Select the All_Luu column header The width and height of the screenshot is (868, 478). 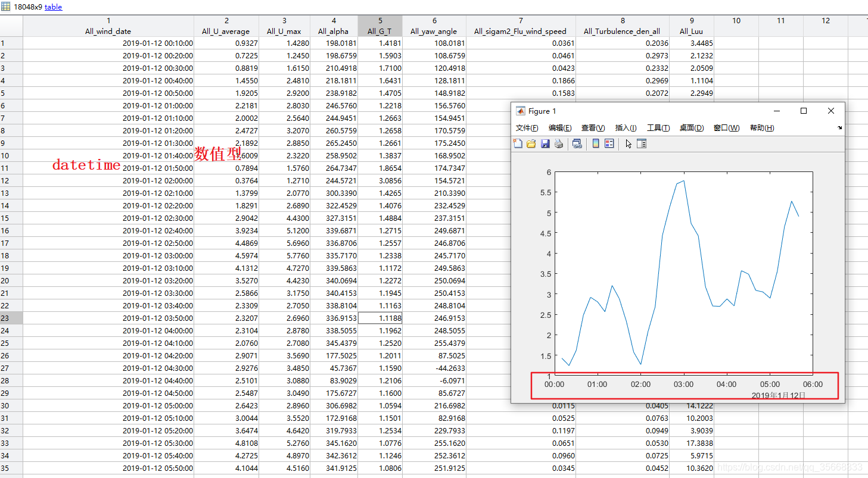692,26
